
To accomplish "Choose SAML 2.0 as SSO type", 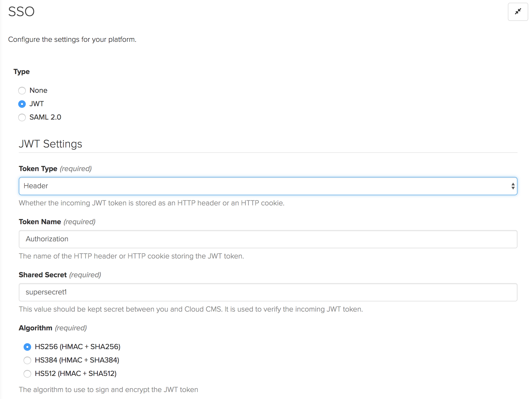I will [22, 117].
